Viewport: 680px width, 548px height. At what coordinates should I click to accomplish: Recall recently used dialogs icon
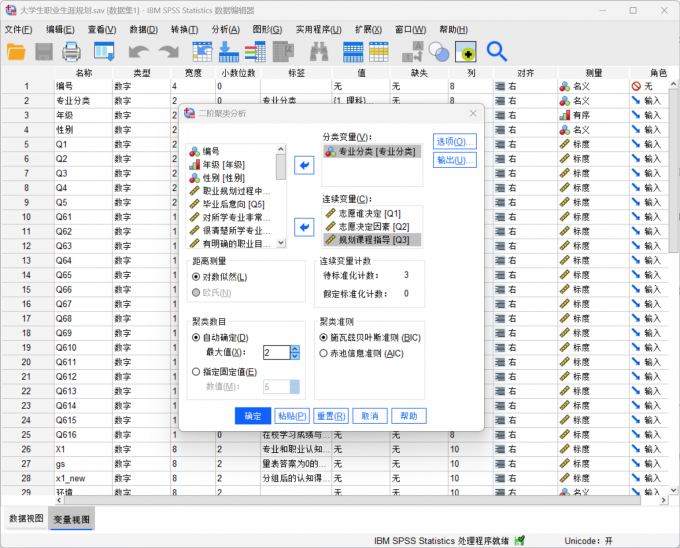105,52
